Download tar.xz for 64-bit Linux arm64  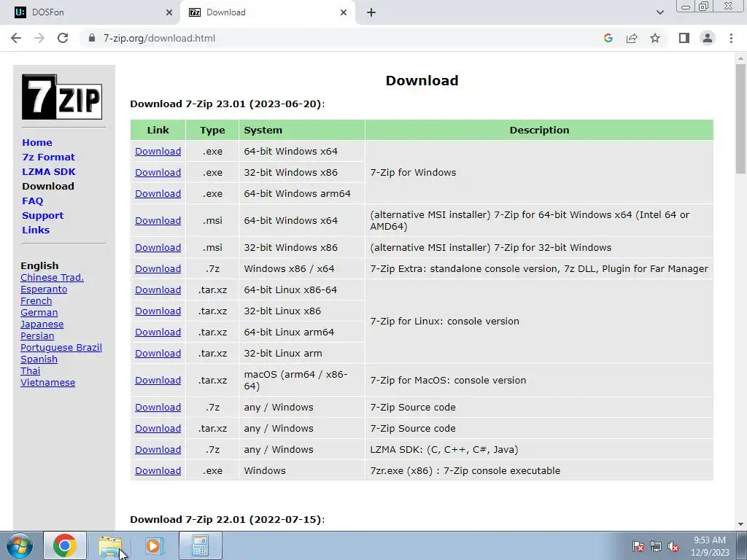[158, 332]
